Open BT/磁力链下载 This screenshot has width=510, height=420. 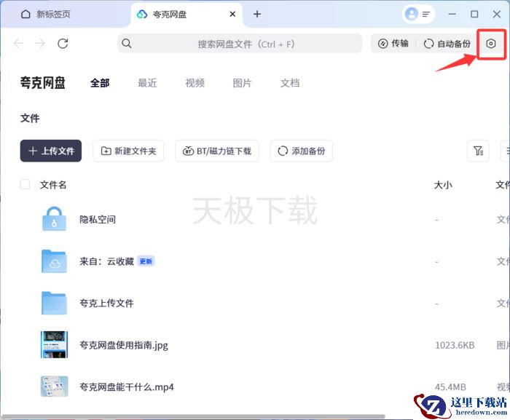(x=217, y=151)
